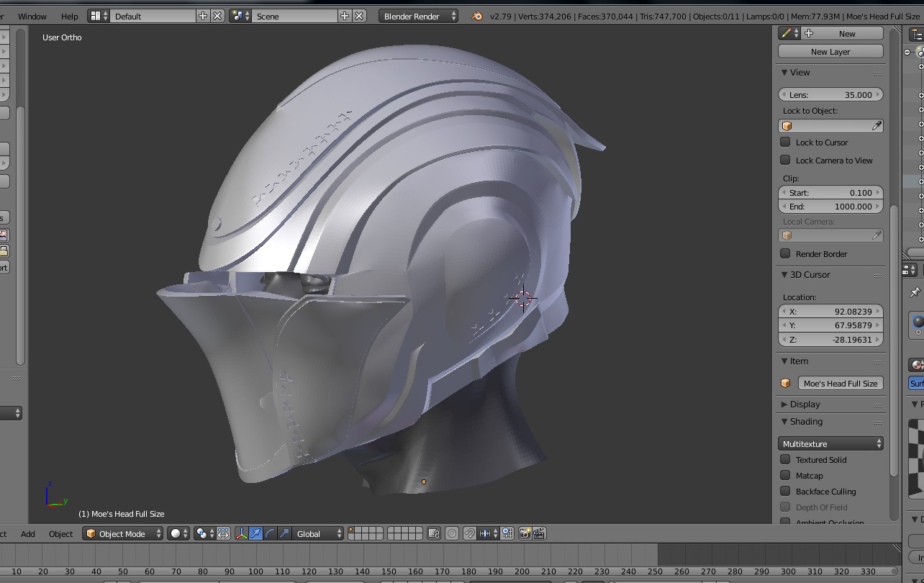Pick Lock to Object with eyedropper
The height and width of the screenshot is (583, 924).
click(877, 126)
